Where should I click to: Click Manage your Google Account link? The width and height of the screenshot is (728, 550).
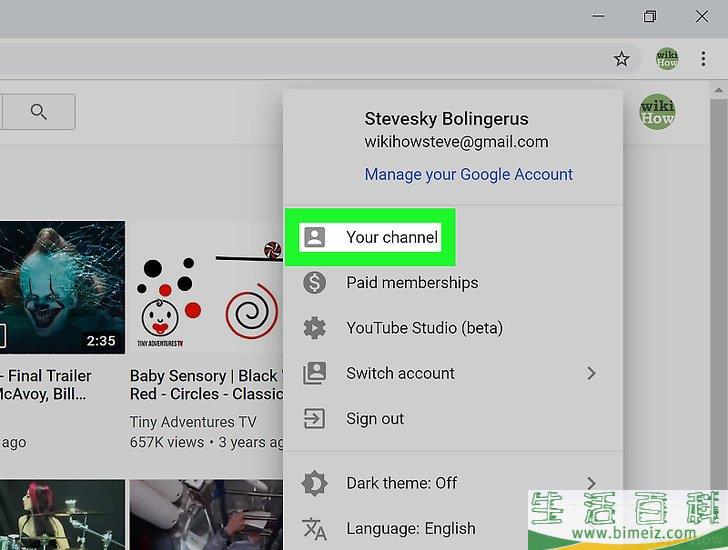coord(468,175)
